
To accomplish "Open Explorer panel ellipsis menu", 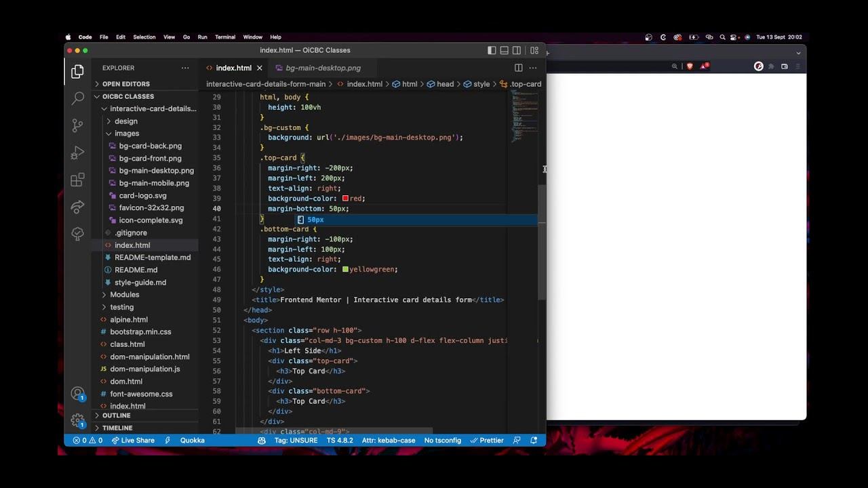I will click(x=185, y=68).
